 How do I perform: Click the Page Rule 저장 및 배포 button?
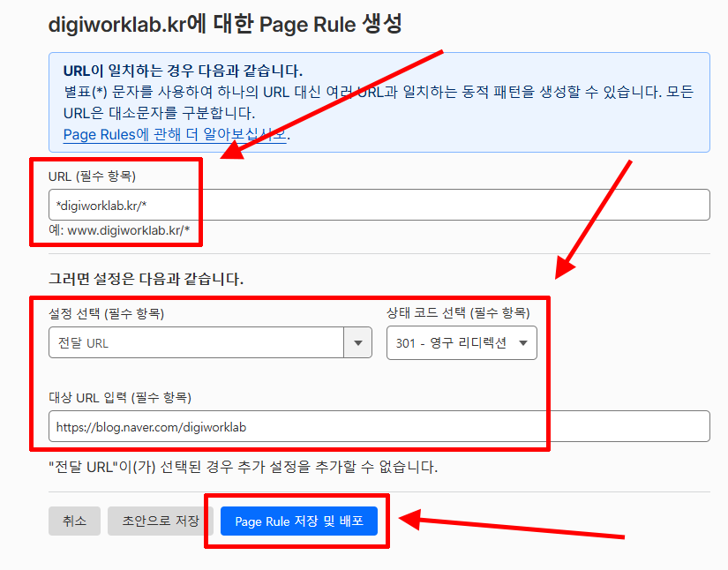pyautogui.click(x=299, y=521)
